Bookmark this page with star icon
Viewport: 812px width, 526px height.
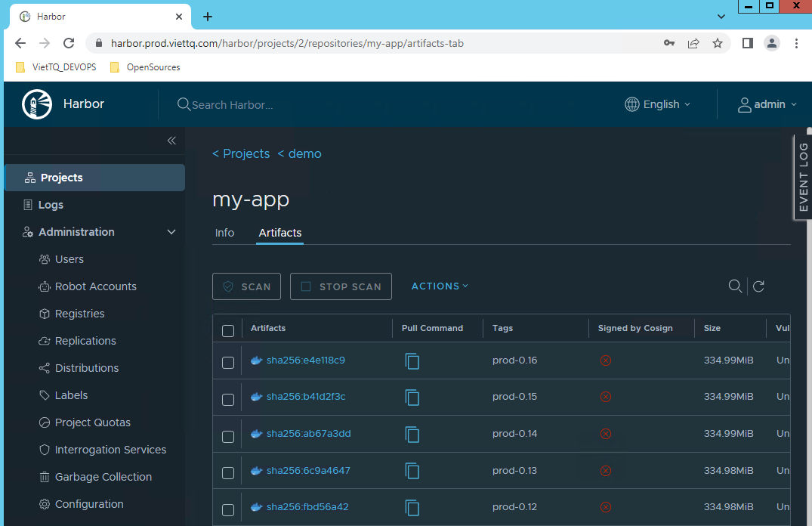[718, 43]
